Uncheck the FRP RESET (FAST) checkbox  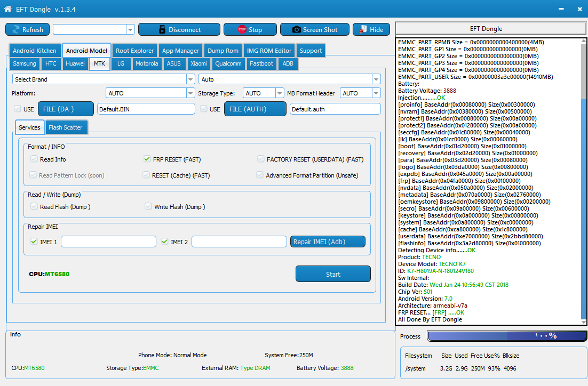click(147, 159)
